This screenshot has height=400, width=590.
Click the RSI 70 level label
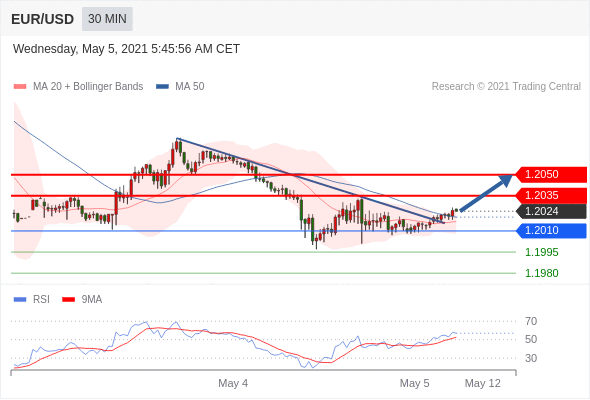[x=531, y=321]
